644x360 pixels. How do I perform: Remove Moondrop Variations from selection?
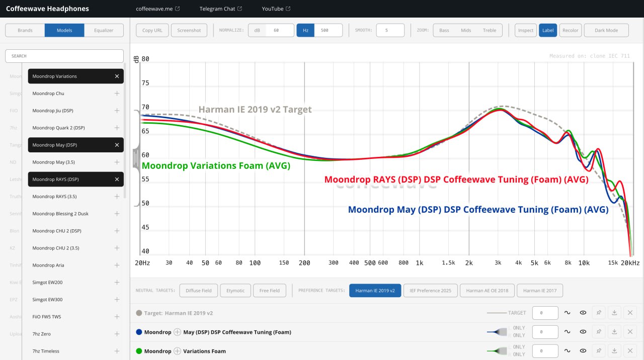117,76
